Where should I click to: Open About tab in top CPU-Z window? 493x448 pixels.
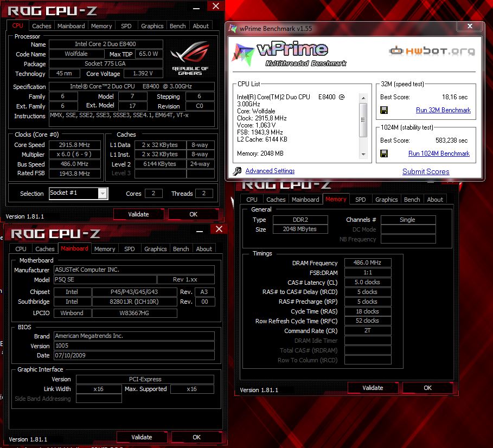[x=201, y=26]
